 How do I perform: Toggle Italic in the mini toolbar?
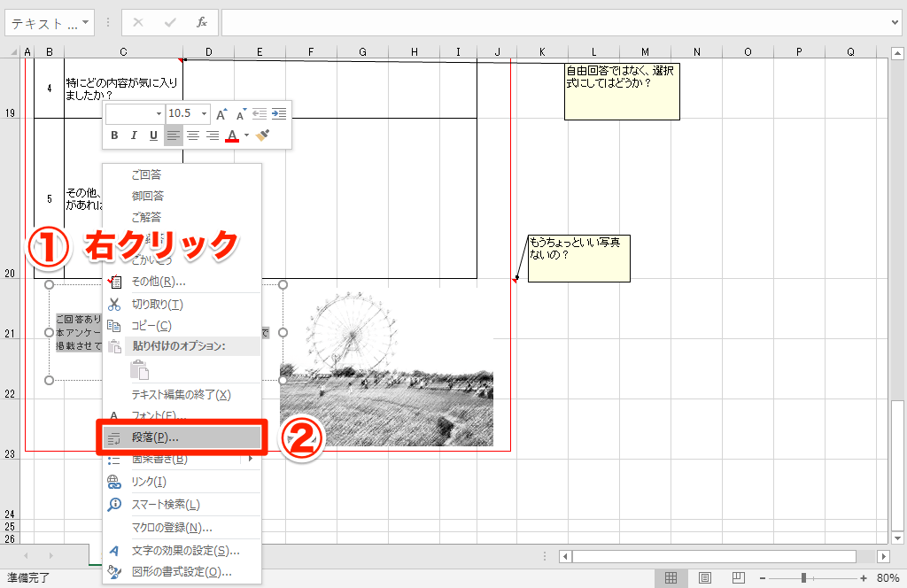[134, 135]
